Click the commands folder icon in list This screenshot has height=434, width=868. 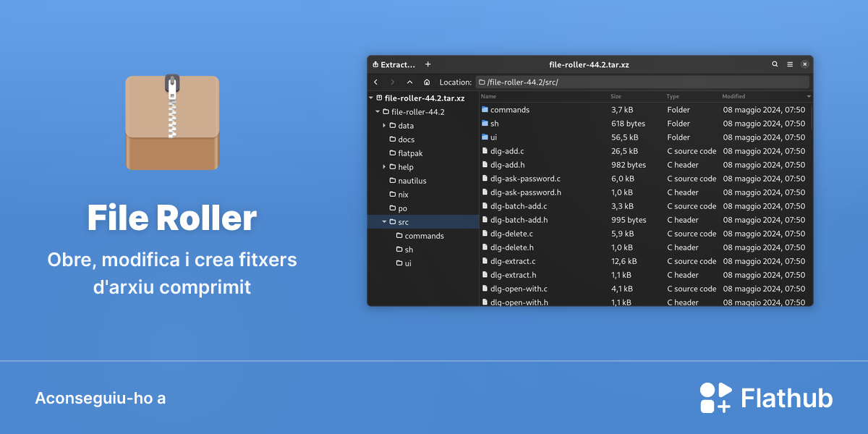[x=485, y=110]
